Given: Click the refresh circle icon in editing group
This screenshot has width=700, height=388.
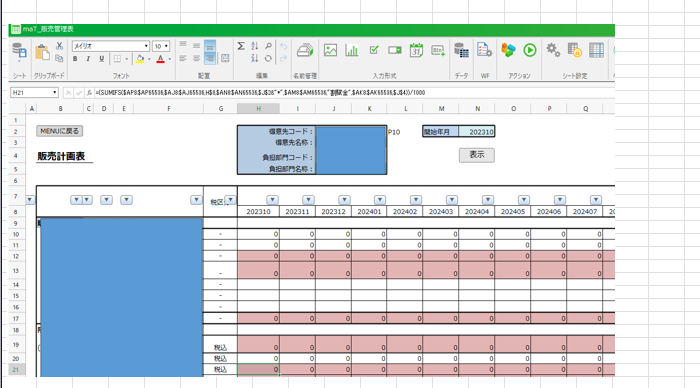Looking at the screenshot, I should (x=268, y=58).
